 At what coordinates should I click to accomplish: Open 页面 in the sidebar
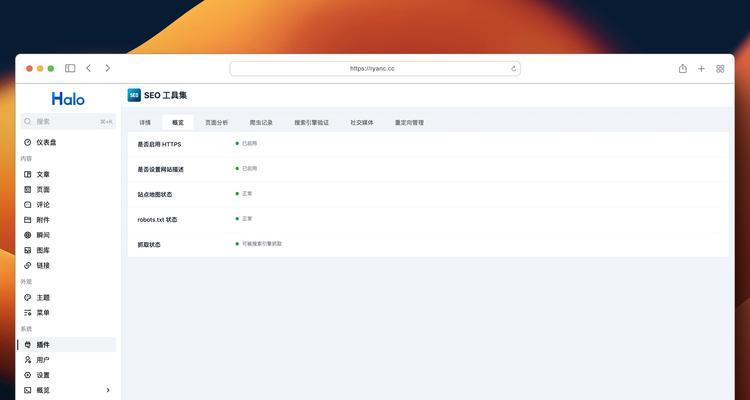(x=68, y=189)
